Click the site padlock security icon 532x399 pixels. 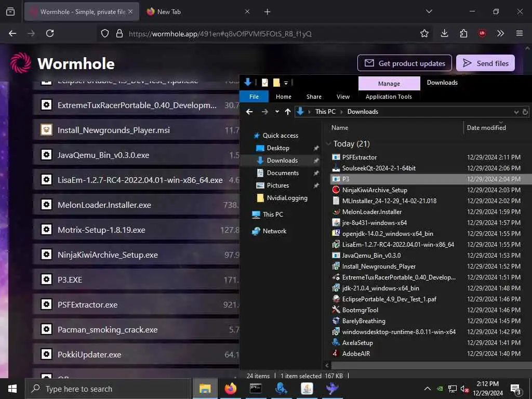coord(119,33)
